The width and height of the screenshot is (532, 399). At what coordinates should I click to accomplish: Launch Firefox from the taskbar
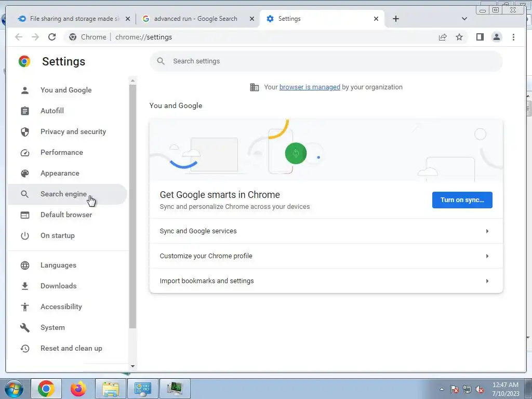click(78, 389)
